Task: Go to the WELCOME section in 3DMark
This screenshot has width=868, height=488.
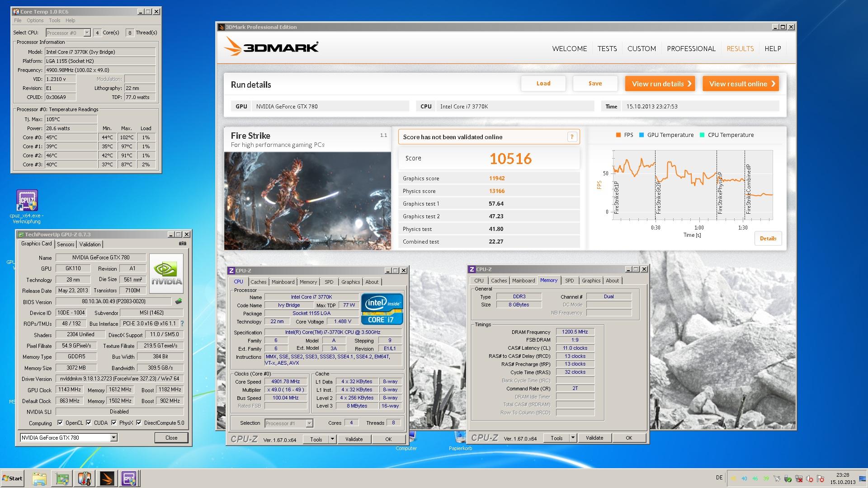Action: [569, 48]
